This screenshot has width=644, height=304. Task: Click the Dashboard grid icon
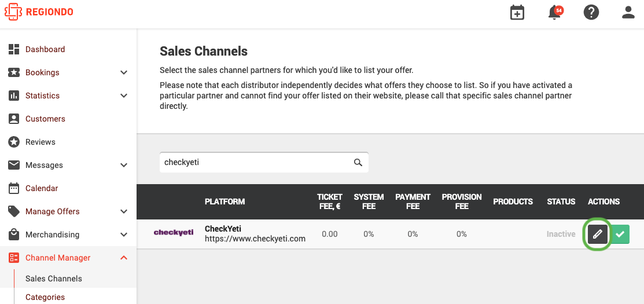tap(14, 49)
